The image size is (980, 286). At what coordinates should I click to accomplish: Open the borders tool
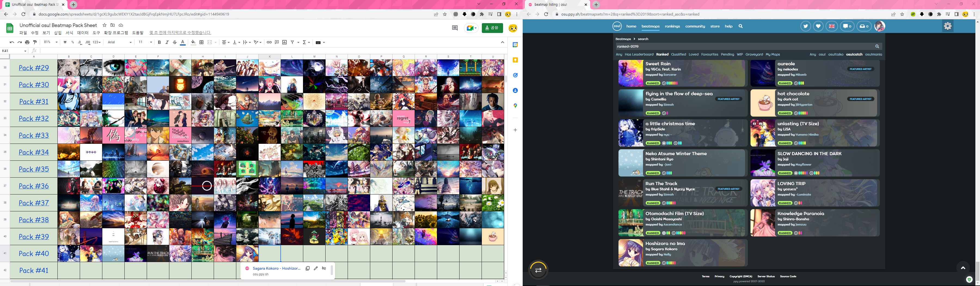(x=201, y=42)
